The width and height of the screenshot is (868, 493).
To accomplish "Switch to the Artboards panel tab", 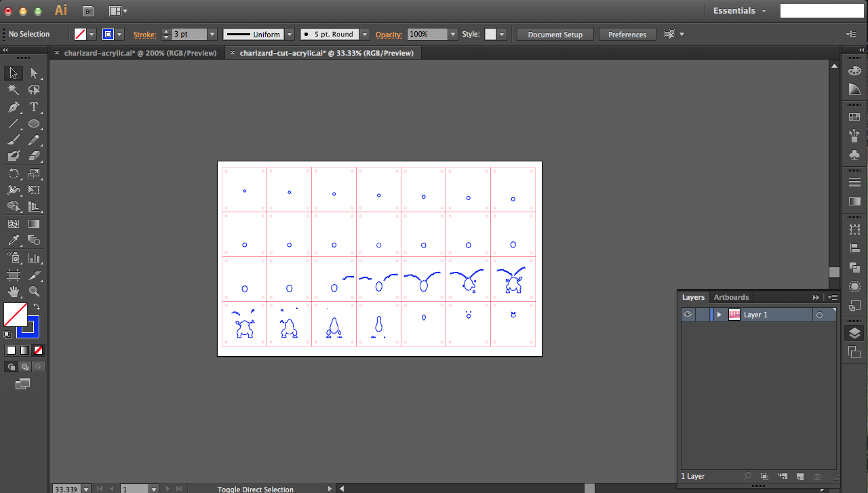I will (x=731, y=297).
